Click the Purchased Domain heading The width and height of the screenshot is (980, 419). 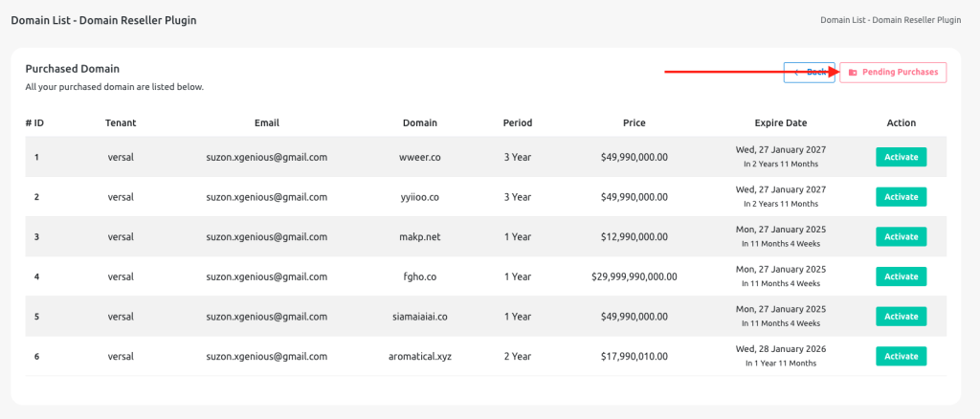click(73, 69)
